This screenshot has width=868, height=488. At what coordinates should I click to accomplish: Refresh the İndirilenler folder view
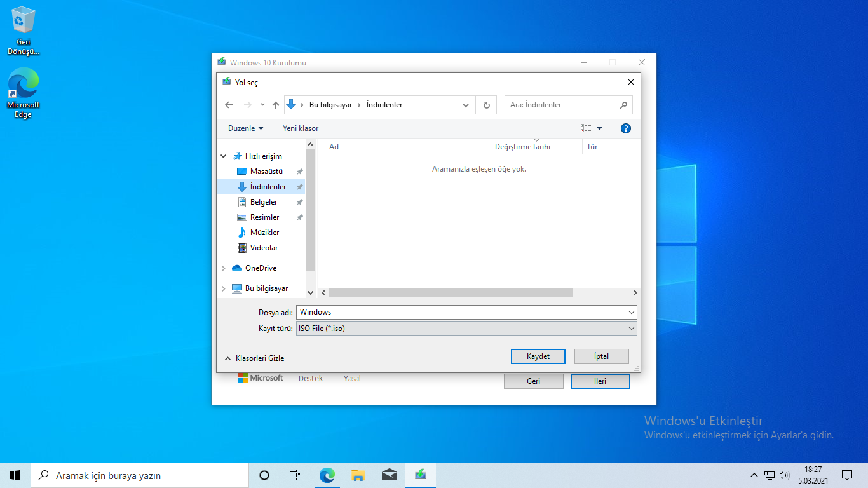point(487,105)
